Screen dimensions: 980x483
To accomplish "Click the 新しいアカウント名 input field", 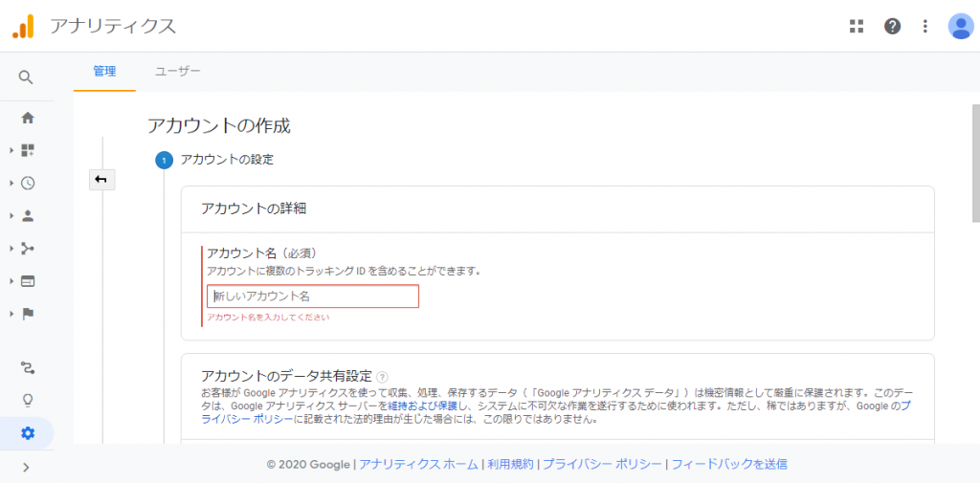I will (313, 296).
